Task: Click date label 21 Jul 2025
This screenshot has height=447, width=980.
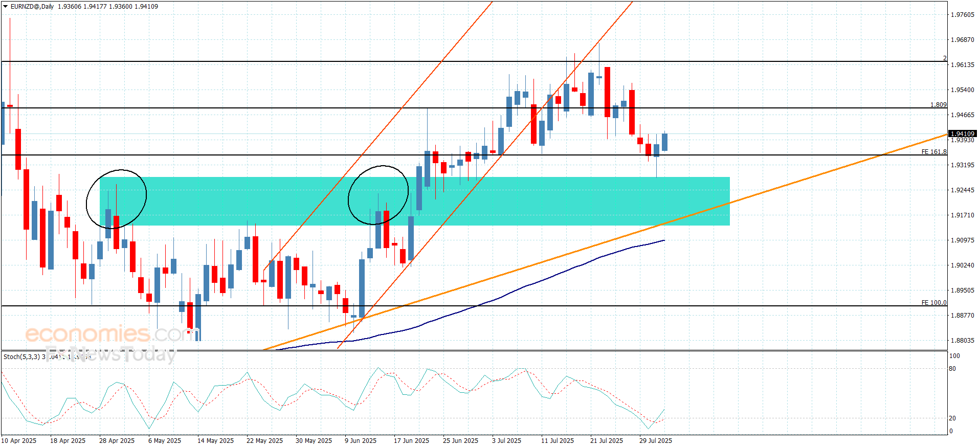Action: (607, 441)
